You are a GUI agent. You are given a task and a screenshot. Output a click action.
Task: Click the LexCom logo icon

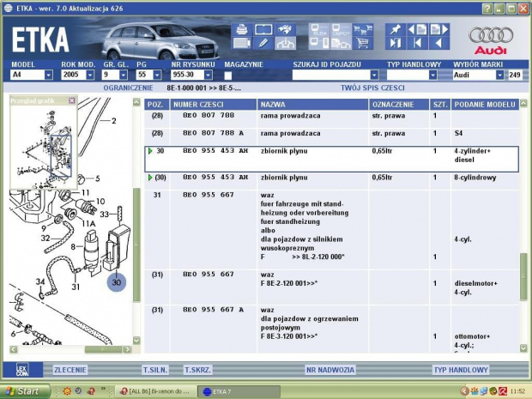[21, 370]
